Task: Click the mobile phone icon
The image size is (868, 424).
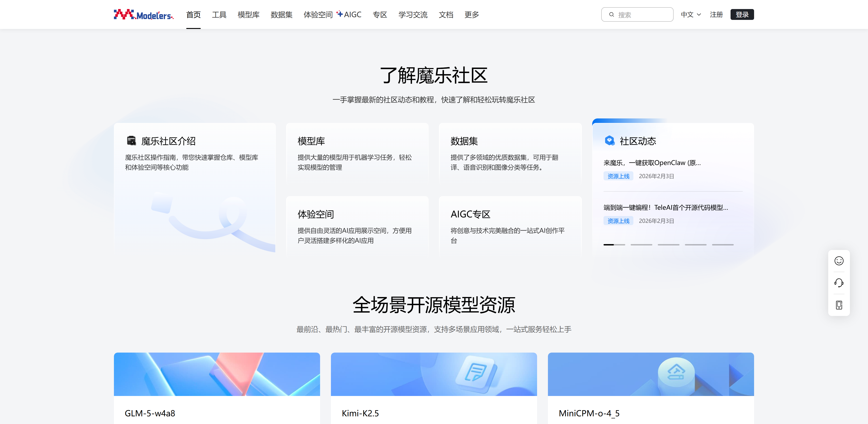Action: coord(839,305)
